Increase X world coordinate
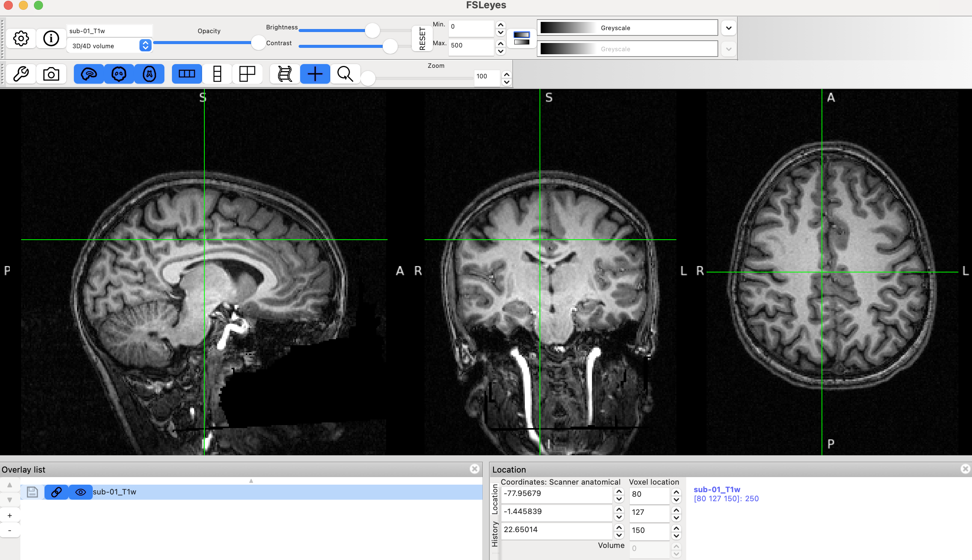The image size is (972, 560). tap(619, 491)
